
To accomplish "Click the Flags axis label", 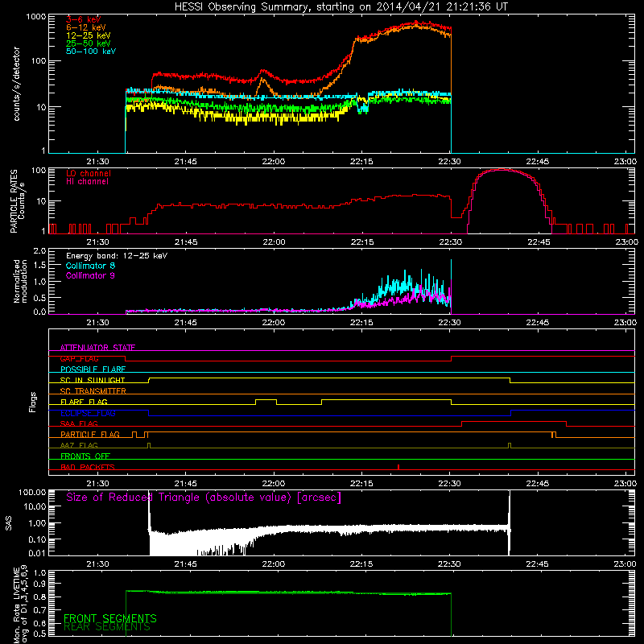I will click(33, 402).
